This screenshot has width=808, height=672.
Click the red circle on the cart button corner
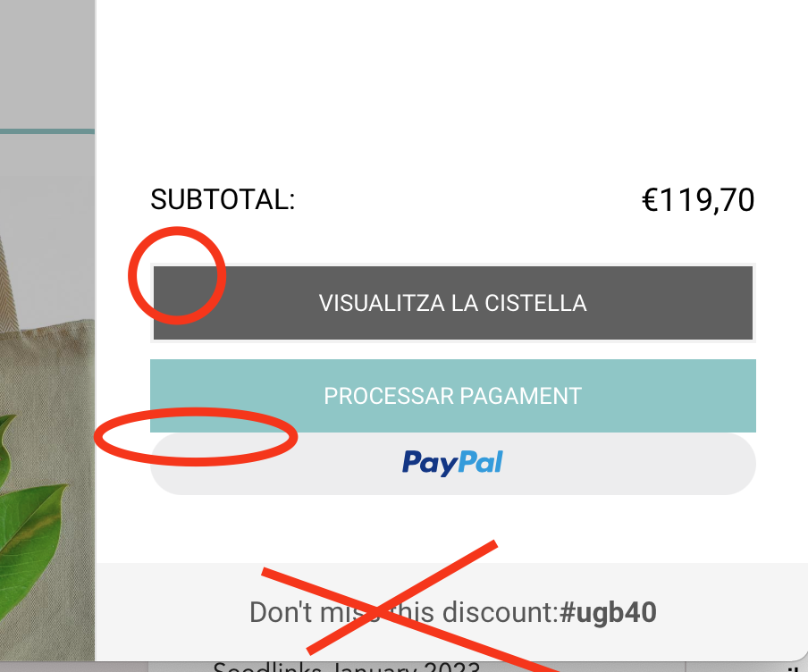pos(177,275)
